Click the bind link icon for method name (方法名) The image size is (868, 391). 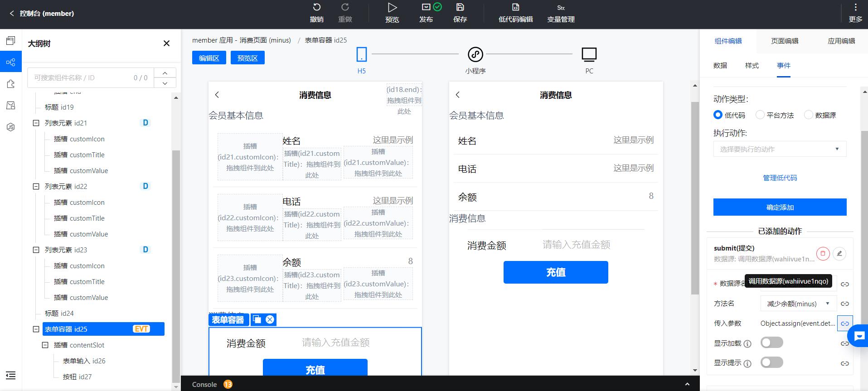pos(845,304)
